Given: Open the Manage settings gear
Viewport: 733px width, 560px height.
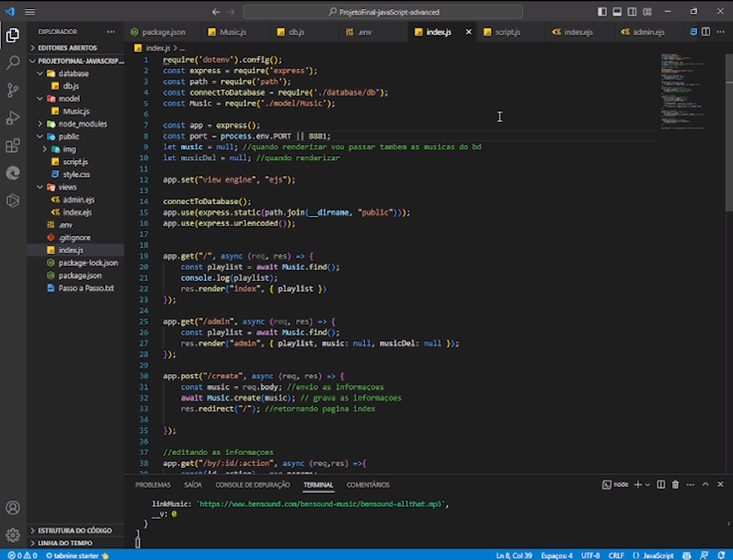Looking at the screenshot, I should [x=12, y=535].
